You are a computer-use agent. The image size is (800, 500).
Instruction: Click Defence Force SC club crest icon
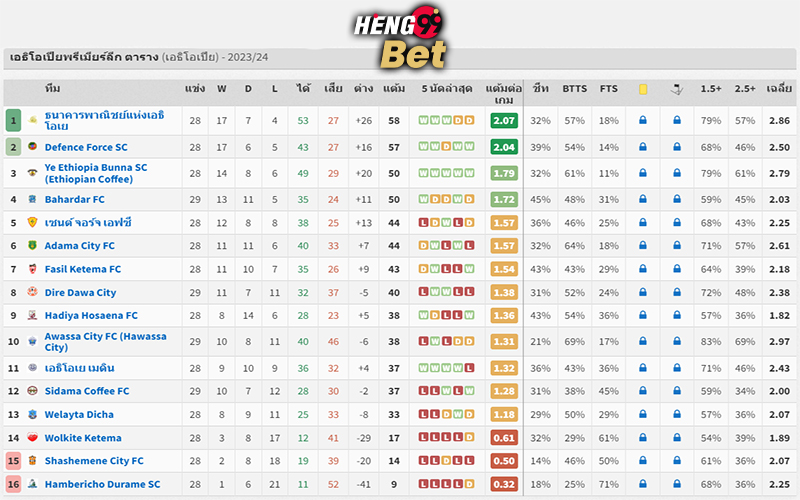point(33,146)
